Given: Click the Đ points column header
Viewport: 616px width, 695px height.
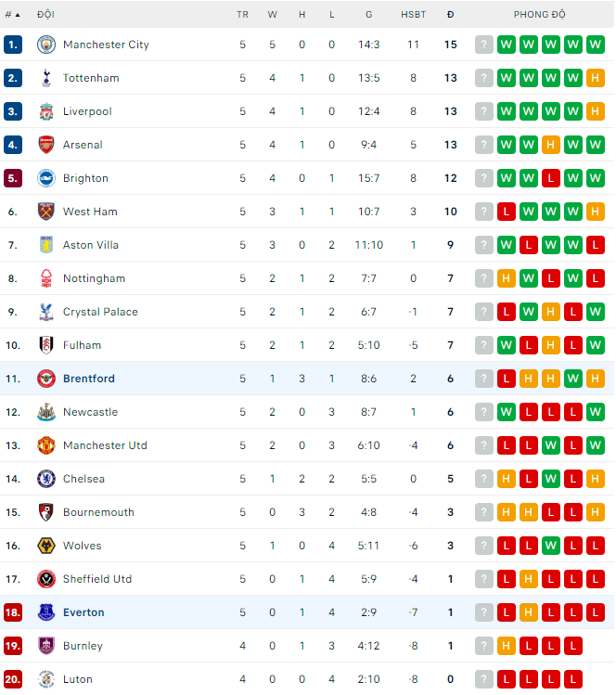Looking at the screenshot, I should [x=450, y=15].
